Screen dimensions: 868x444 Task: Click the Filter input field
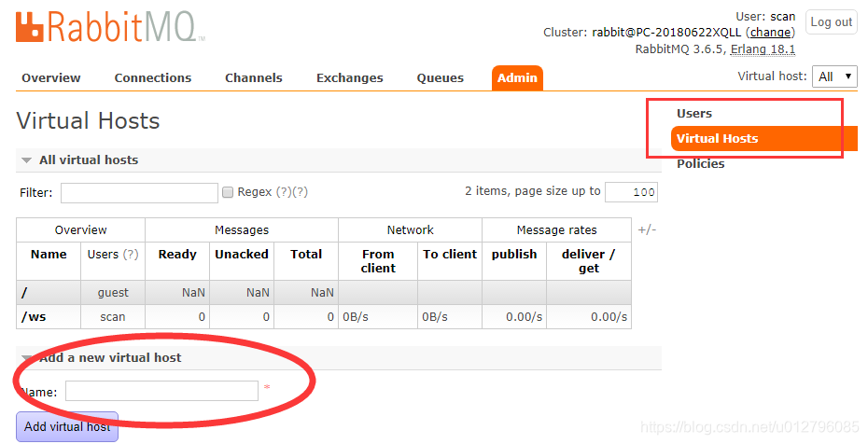click(x=139, y=192)
